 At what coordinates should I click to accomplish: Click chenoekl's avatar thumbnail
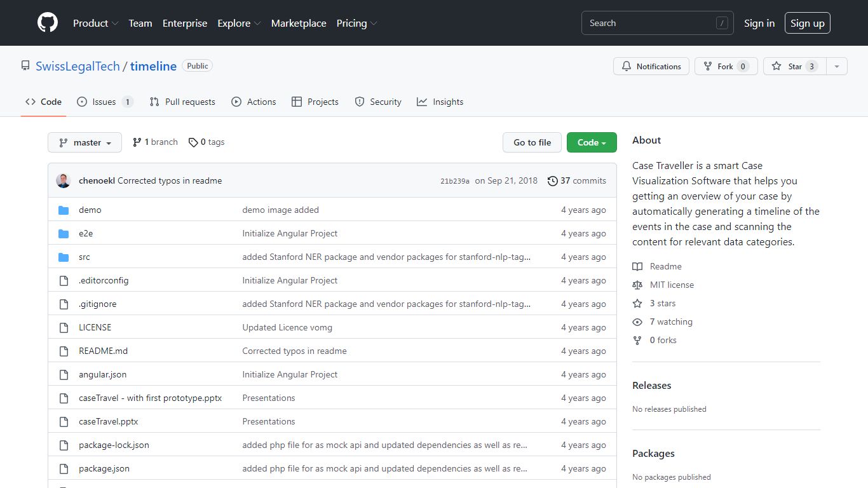pyautogui.click(x=64, y=180)
